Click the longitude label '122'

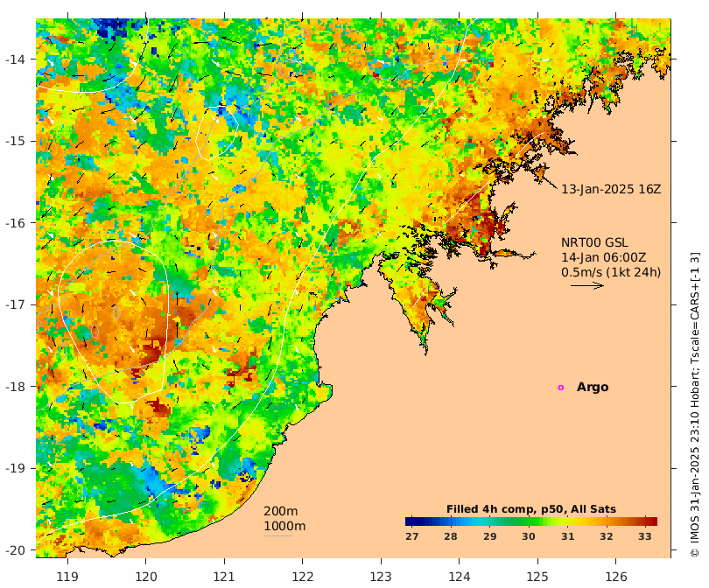[x=303, y=577]
